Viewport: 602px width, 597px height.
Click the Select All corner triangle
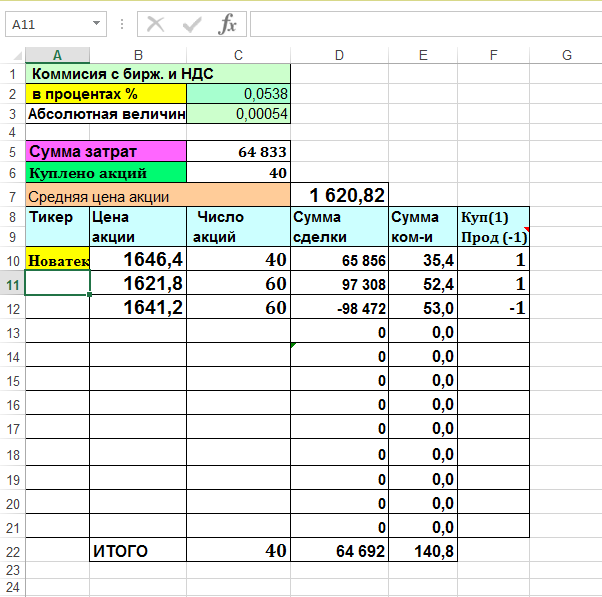17,56
